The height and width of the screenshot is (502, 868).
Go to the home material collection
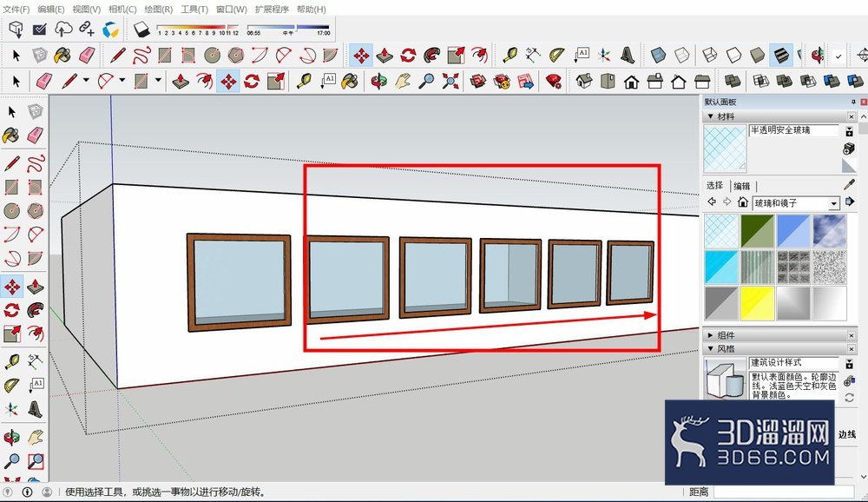[x=743, y=202]
